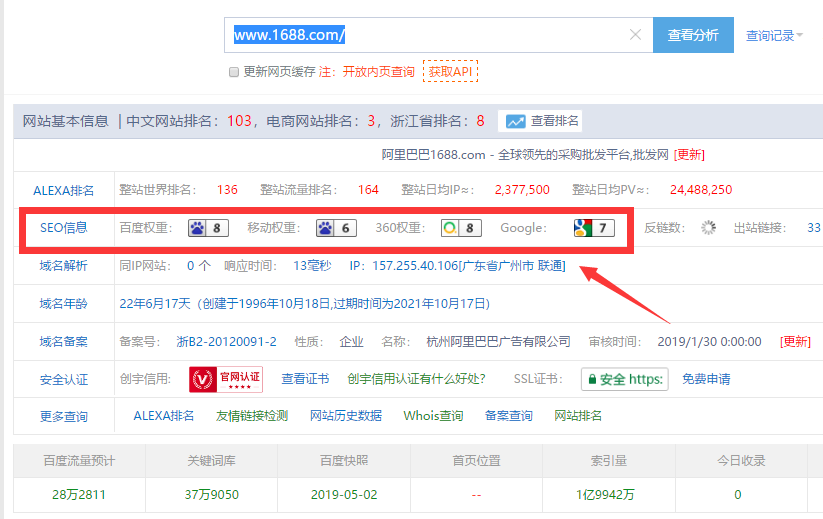Open the 友情链接检测 link
823x519 pixels.
tap(252, 416)
